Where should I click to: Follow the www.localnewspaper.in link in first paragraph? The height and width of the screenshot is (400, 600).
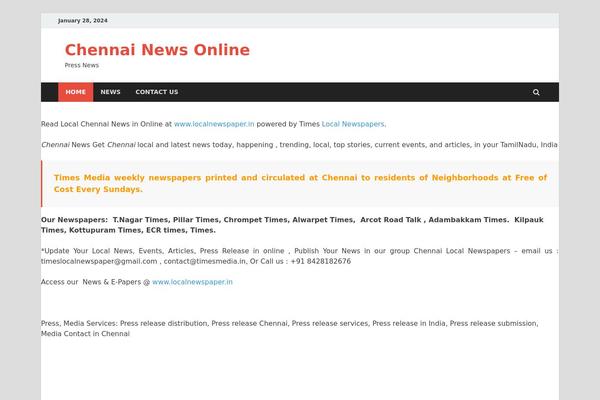pos(214,124)
